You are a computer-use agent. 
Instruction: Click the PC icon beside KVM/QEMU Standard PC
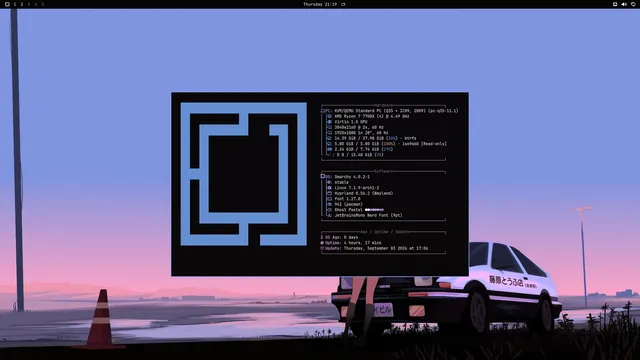(x=323, y=111)
